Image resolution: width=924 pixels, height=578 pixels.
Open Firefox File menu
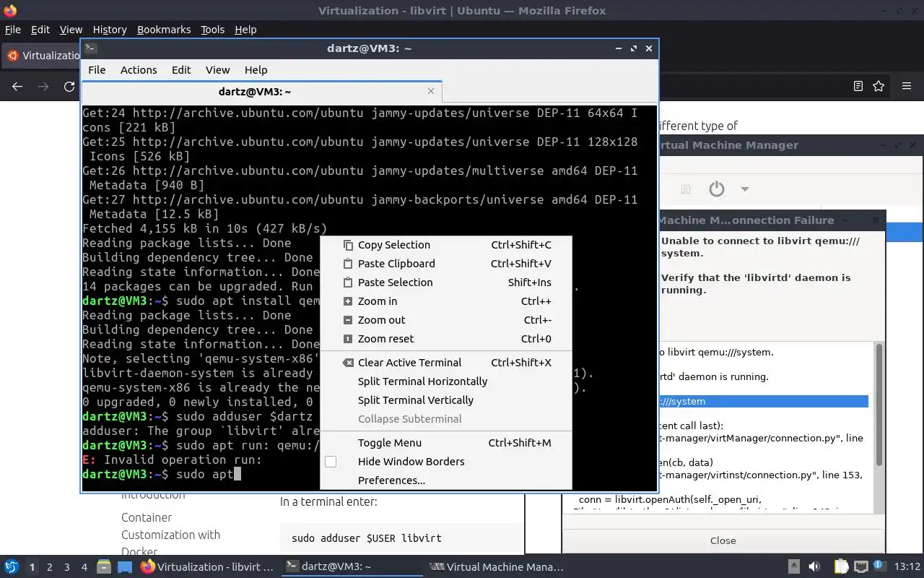pos(13,30)
